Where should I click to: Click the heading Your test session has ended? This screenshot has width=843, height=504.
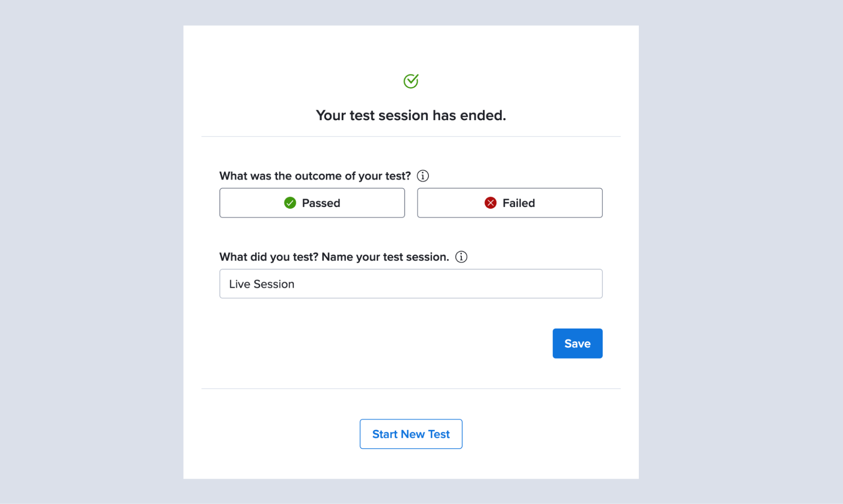(411, 115)
